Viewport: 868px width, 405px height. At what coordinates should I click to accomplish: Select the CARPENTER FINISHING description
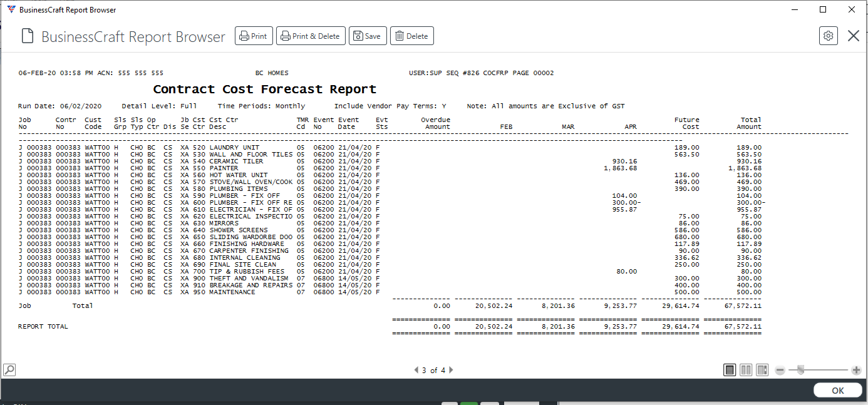(x=249, y=250)
